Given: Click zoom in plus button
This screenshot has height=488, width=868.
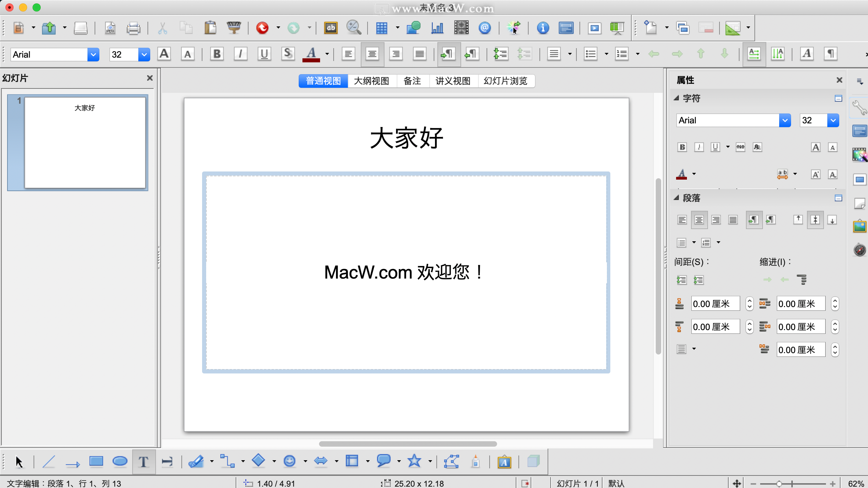Looking at the screenshot, I should click(x=833, y=484).
